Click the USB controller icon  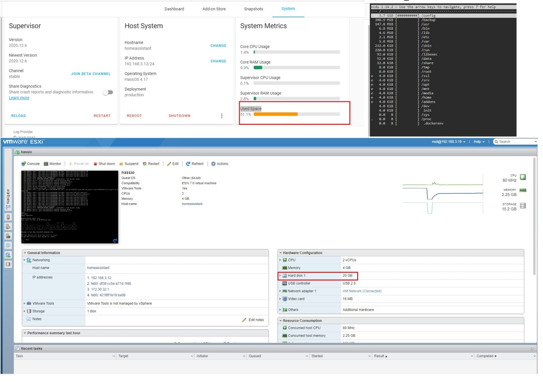pos(285,283)
